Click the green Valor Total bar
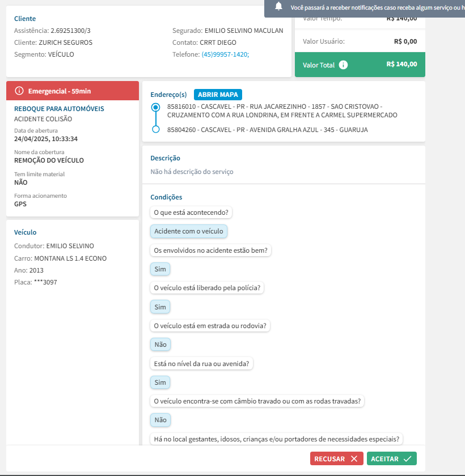Viewport: 465px width, 476px height. (360, 65)
